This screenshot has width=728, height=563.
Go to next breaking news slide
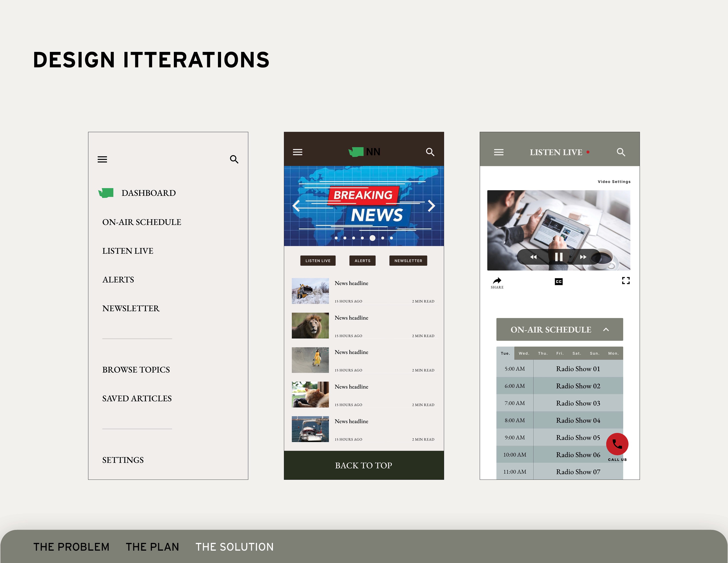tap(431, 206)
